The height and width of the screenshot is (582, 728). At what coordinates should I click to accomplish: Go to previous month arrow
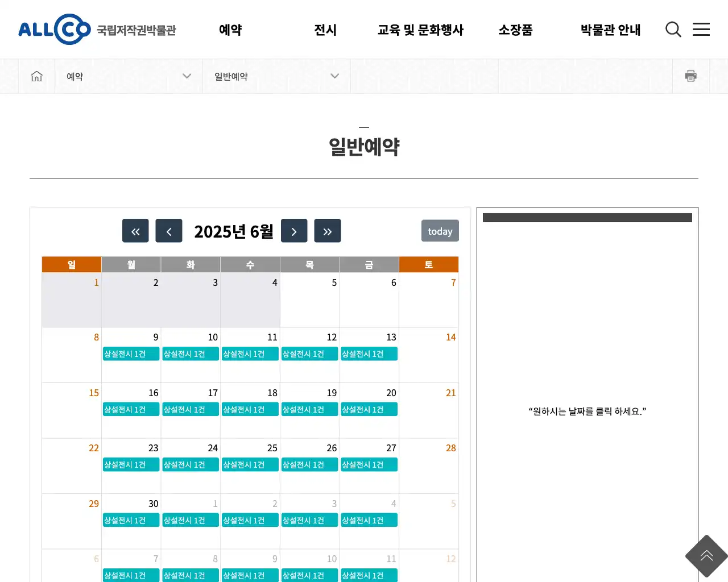pos(169,231)
